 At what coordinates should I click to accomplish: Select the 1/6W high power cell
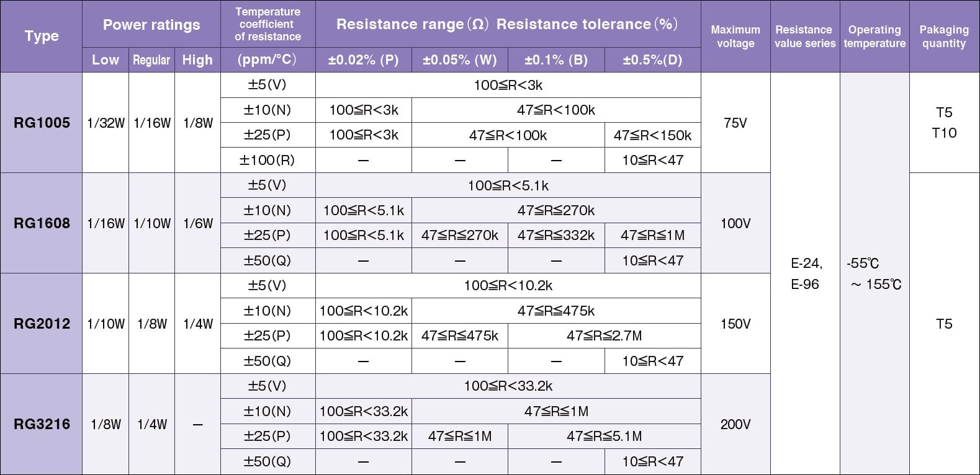click(197, 223)
